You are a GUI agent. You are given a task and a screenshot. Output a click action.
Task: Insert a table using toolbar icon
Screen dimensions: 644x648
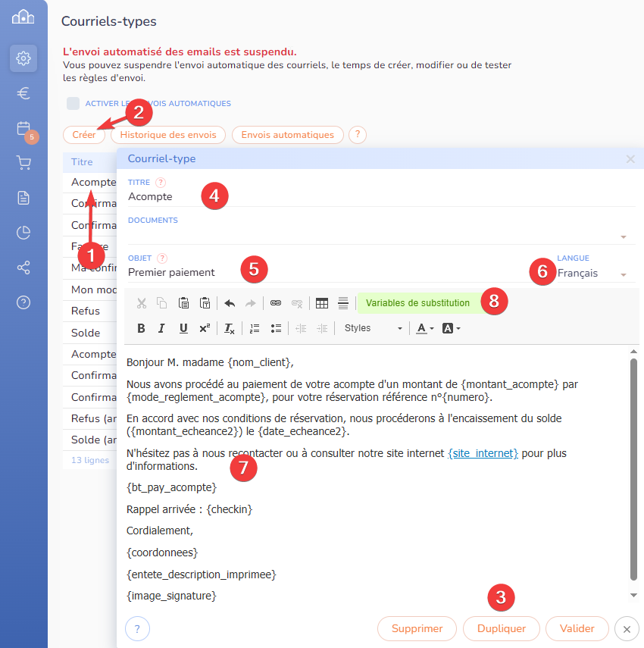tap(322, 303)
